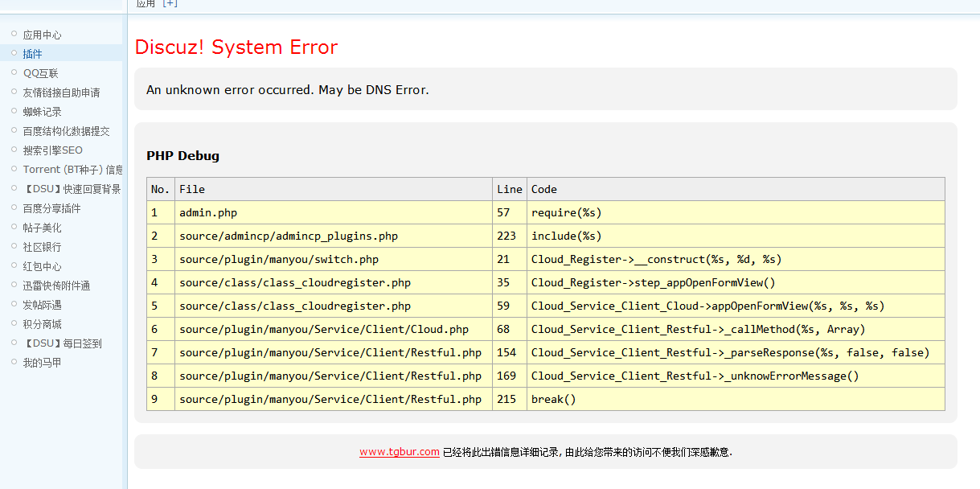
Task: Click the 'Line' column header
Action: 510,189
